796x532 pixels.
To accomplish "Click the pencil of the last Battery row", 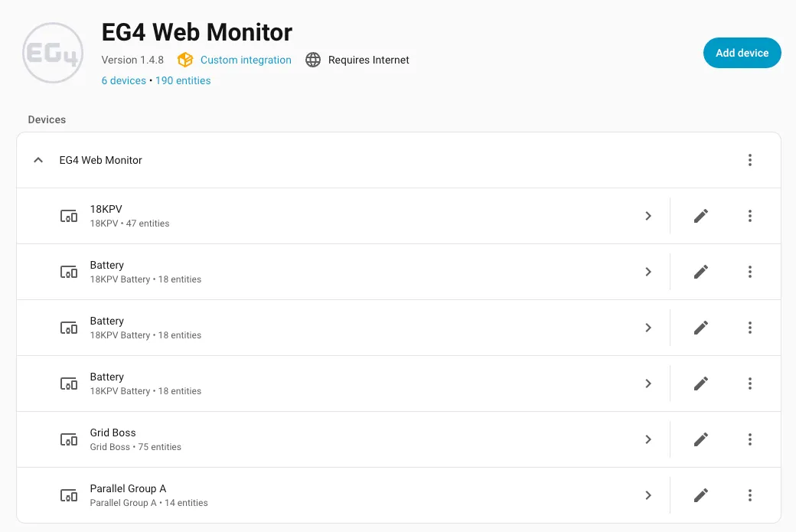I will (701, 383).
